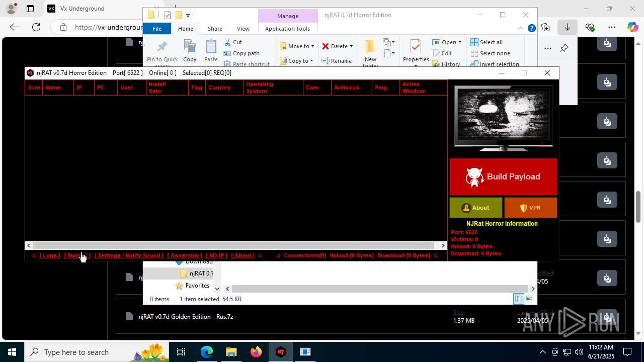This screenshot has height=362, width=644.
Task: Switch to the Share ribbon tab
Action: [x=215, y=29]
